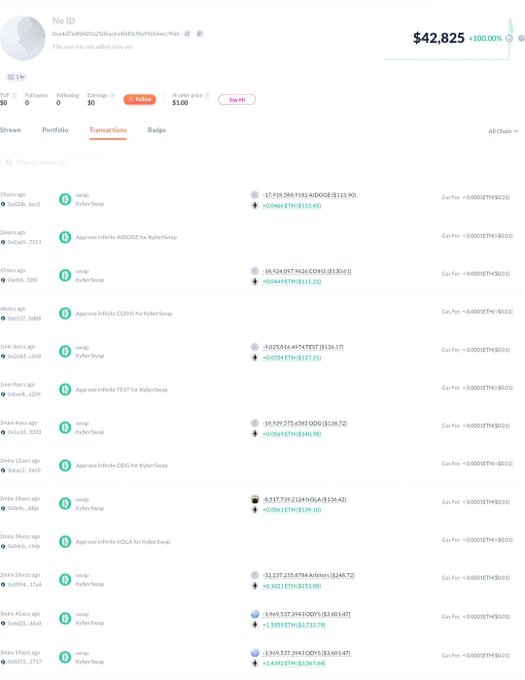The width and height of the screenshot is (525, 680).
Task: Click the -8,517,739.2124 NOLA amount
Action: click(304, 500)
